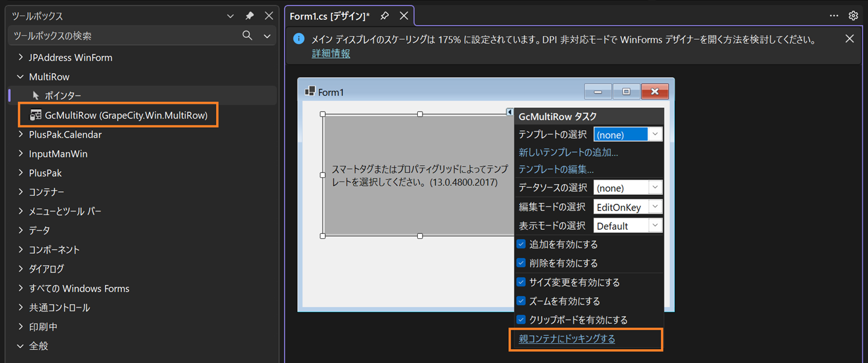The image size is (868, 363).
Task: Expand the 印刷中 group
Action: coord(21,327)
